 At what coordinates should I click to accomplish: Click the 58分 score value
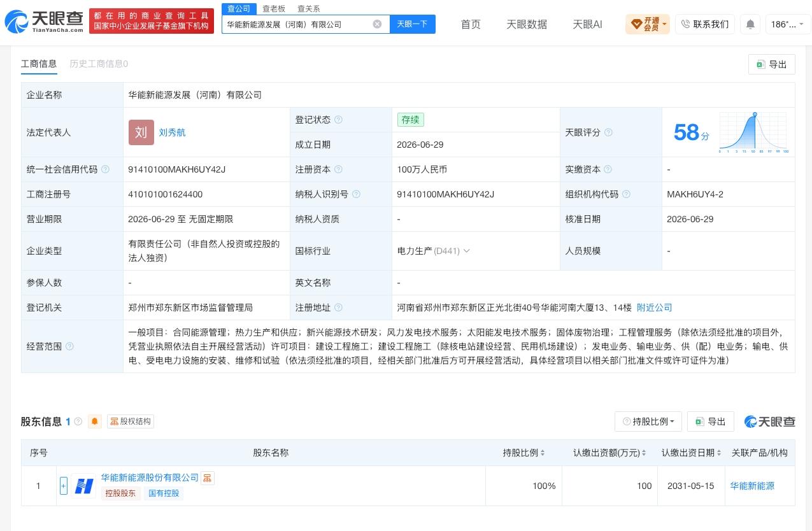point(691,132)
